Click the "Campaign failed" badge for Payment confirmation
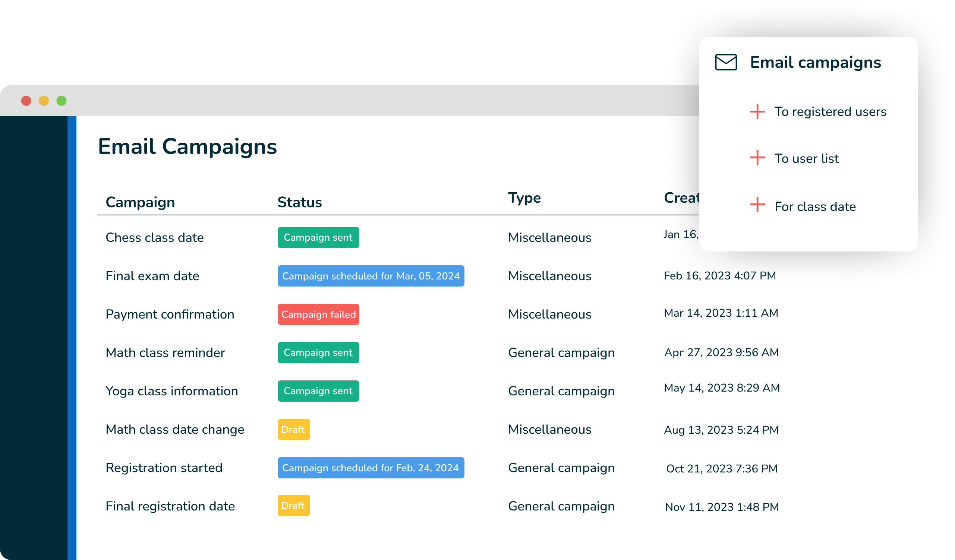The image size is (955, 560). click(x=318, y=314)
